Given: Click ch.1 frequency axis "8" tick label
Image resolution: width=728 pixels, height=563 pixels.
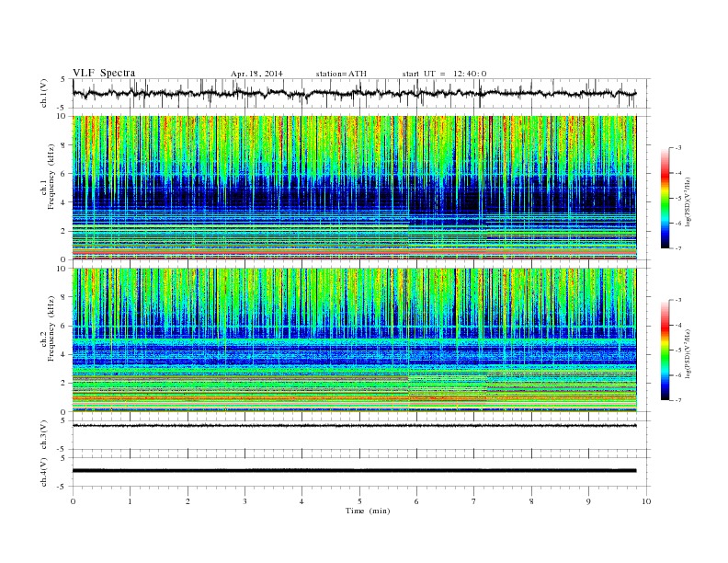Looking at the screenshot, I should coord(63,145).
